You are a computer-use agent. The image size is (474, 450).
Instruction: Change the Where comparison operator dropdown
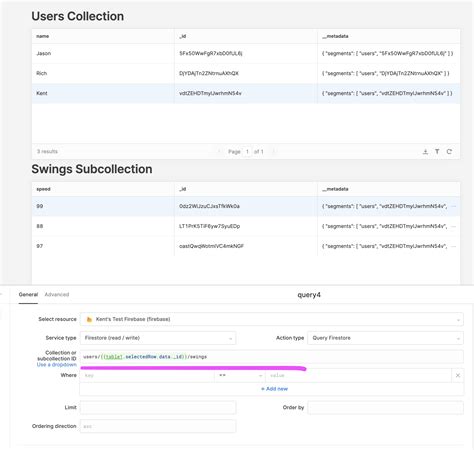click(240, 375)
